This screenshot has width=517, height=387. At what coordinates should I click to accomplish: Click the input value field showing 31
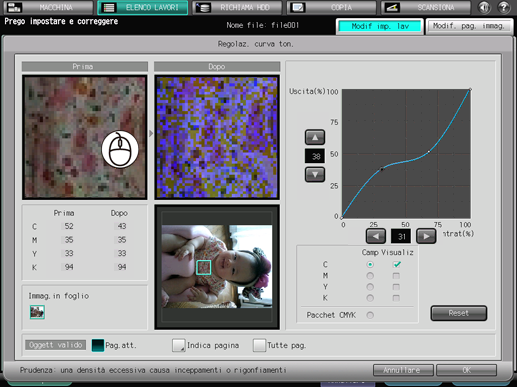[x=401, y=236]
